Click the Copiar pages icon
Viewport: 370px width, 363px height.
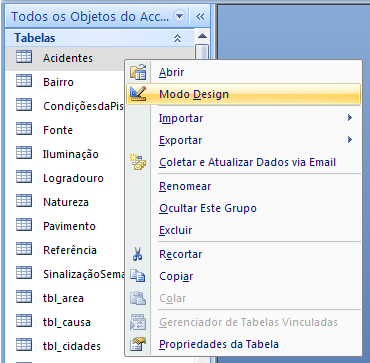pos(138,276)
